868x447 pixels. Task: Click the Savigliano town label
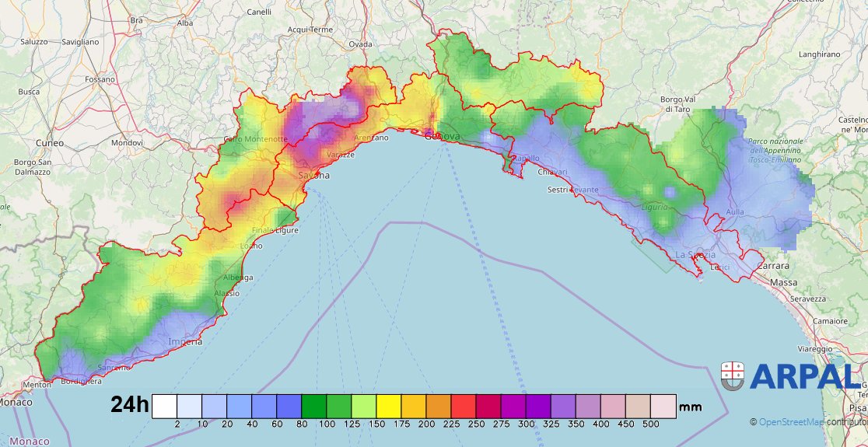(x=80, y=41)
